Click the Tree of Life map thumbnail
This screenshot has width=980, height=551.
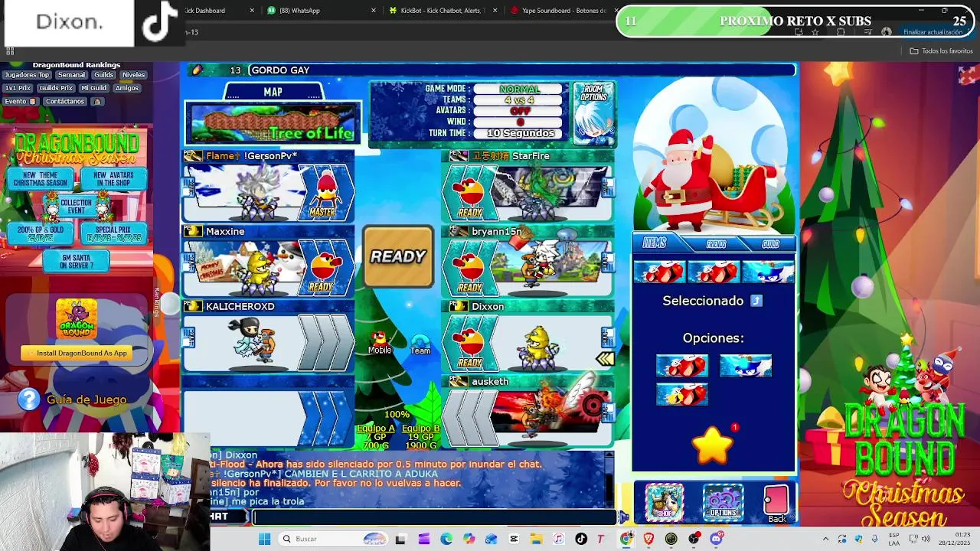[x=273, y=123]
